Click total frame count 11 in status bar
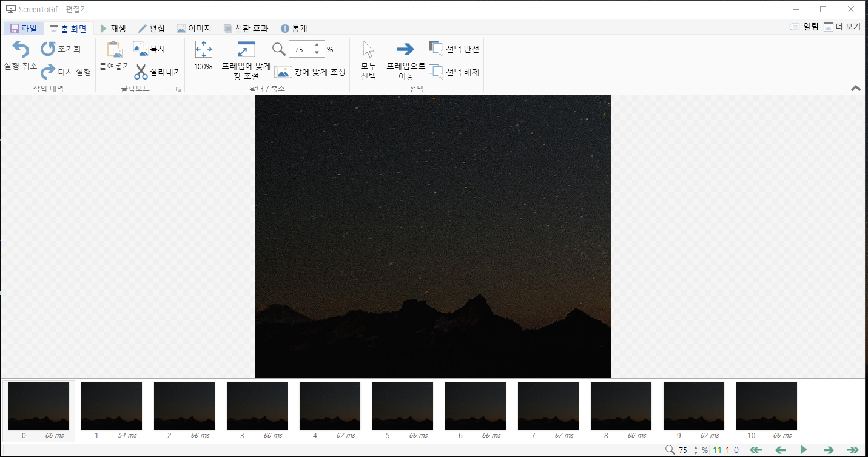Screen dimensions: 868x457 [x=718, y=450]
